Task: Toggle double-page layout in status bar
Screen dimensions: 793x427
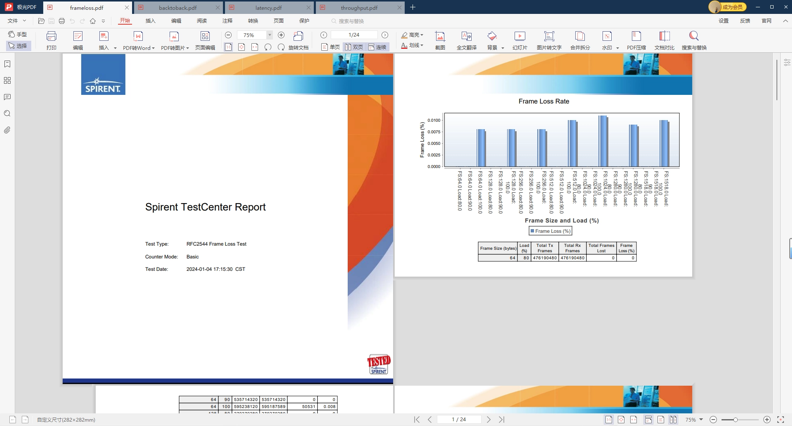Action: (x=673, y=419)
